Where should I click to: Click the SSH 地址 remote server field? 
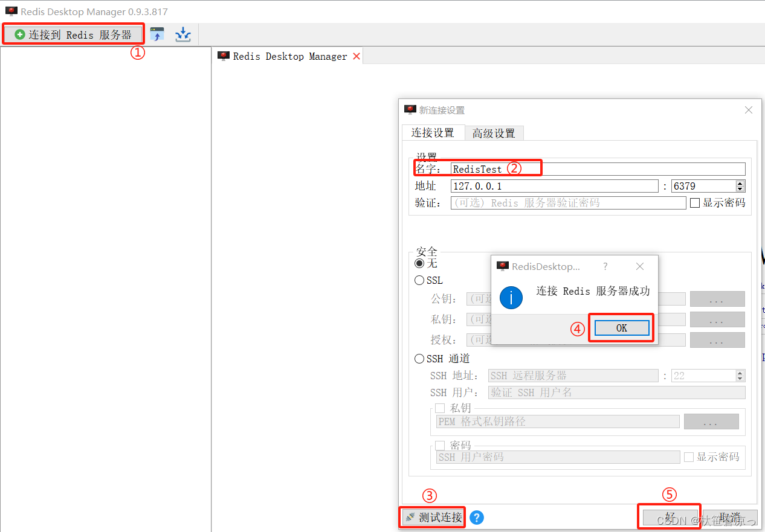click(573, 376)
